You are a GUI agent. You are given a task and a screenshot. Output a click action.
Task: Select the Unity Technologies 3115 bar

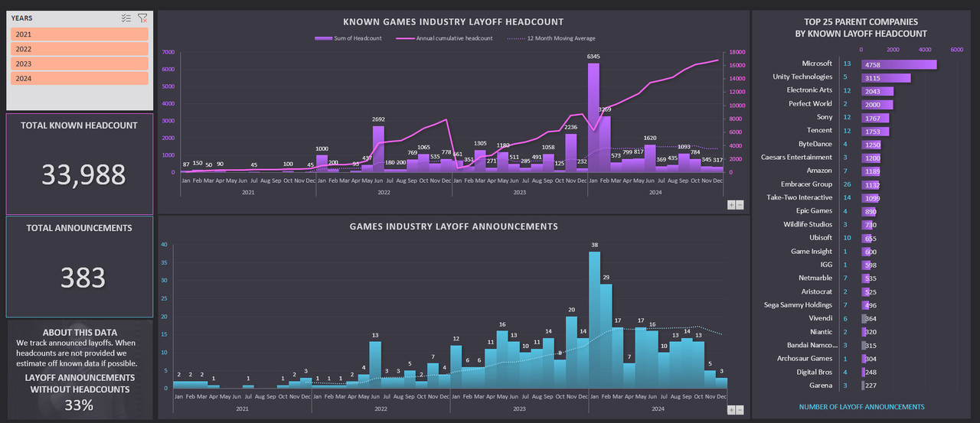click(886, 77)
